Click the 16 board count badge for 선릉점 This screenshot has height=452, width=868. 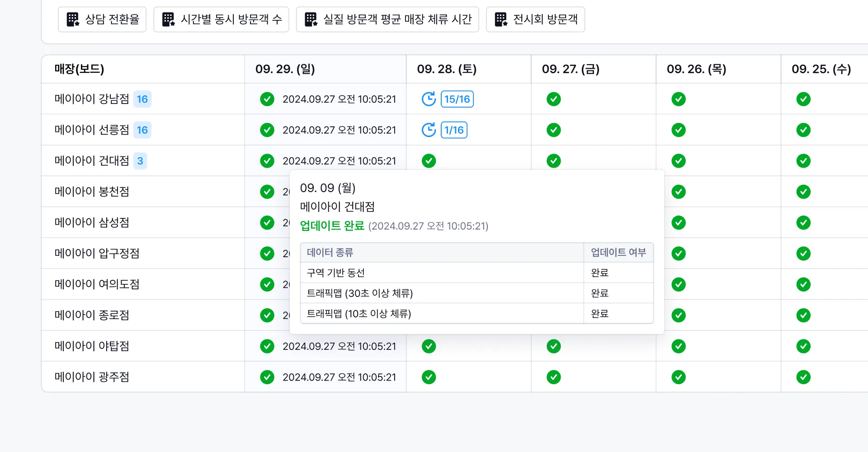click(142, 130)
